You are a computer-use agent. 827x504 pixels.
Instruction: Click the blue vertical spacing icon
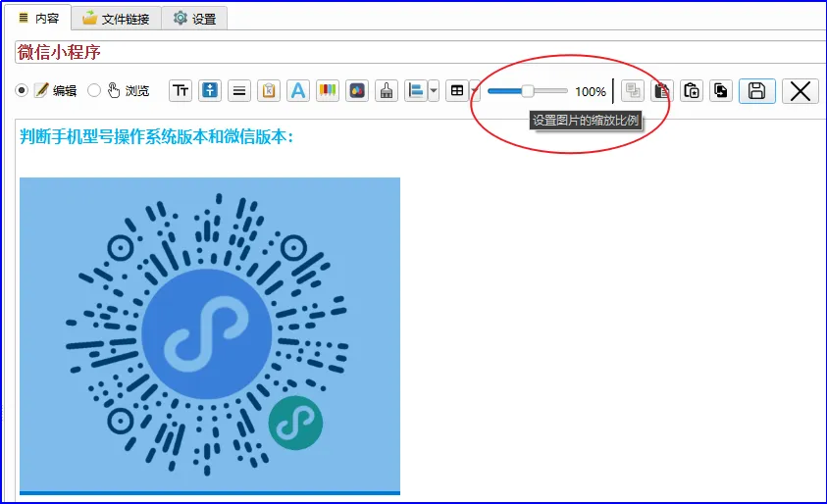pos(210,90)
